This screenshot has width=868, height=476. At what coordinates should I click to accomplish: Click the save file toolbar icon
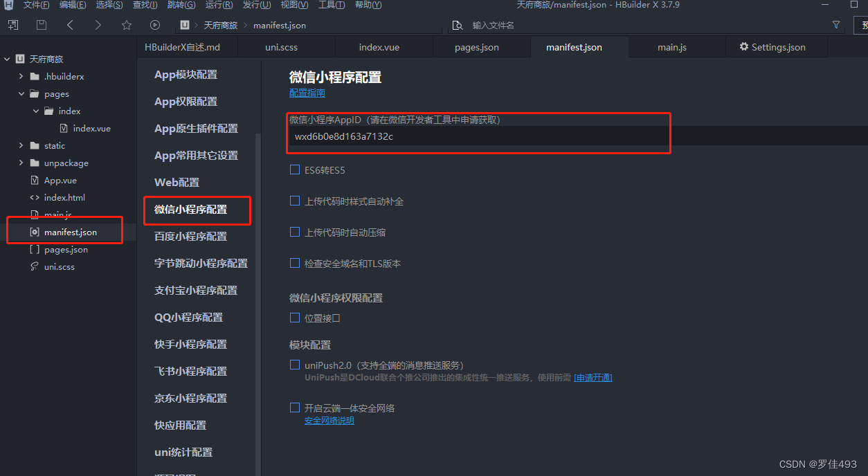tap(42, 25)
